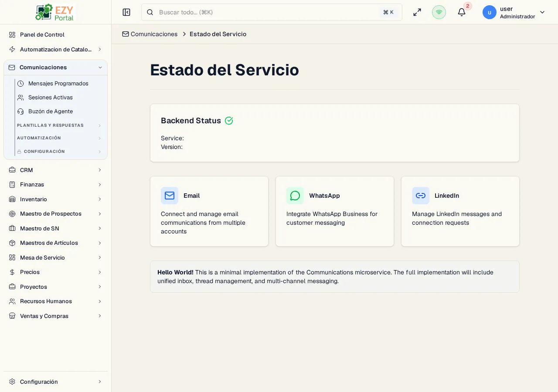
Task: Expand the Finanzas menu chevron
Action: 100,185
